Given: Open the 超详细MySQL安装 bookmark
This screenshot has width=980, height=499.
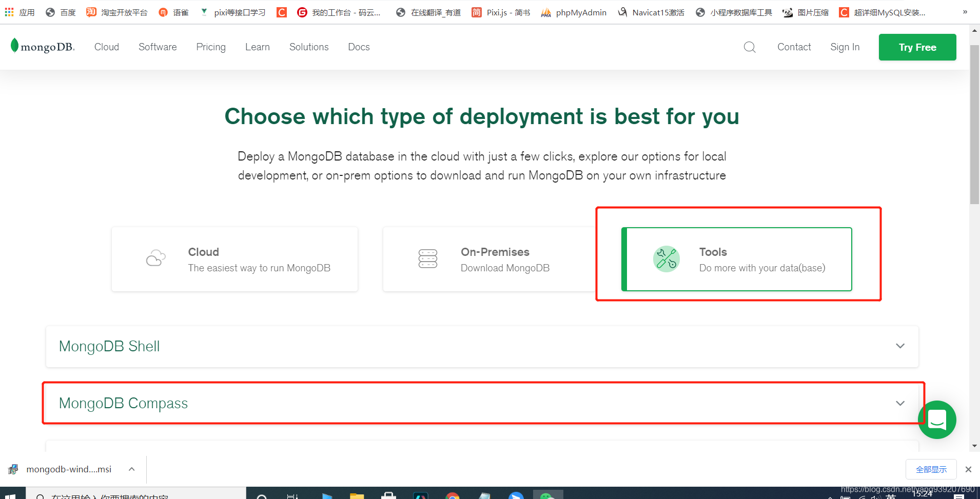Looking at the screenshot, I should [x=883, y=12].
